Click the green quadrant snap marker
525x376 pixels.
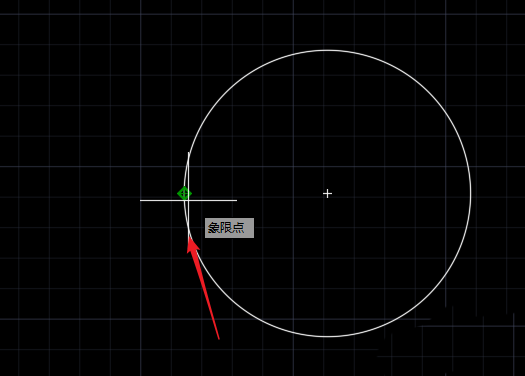pos(184,194)
